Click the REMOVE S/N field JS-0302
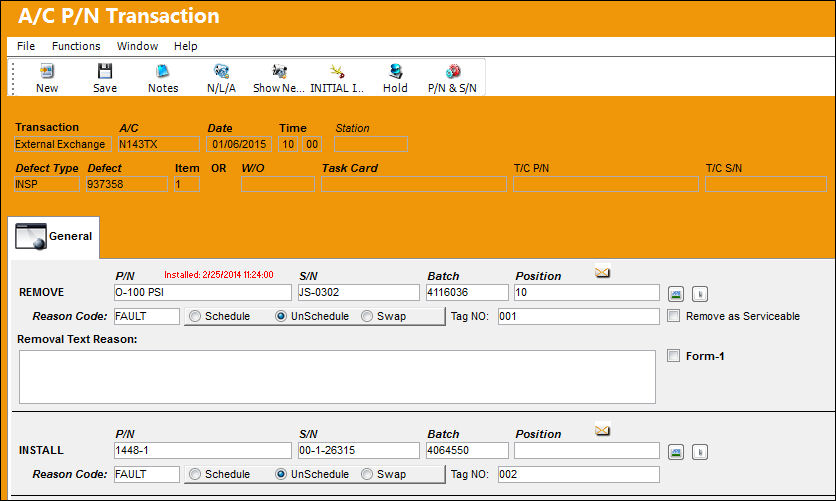This screenshot has width=836, height=501. 359,292
